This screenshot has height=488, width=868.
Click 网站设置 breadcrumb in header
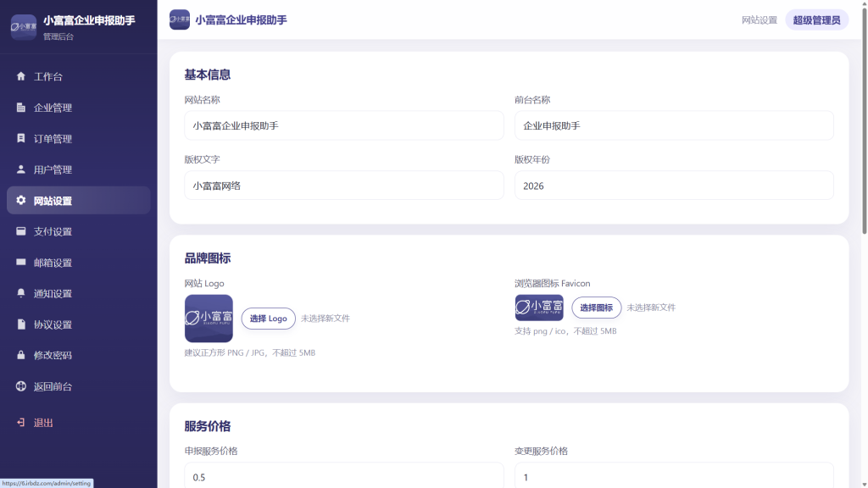(759, 20)
